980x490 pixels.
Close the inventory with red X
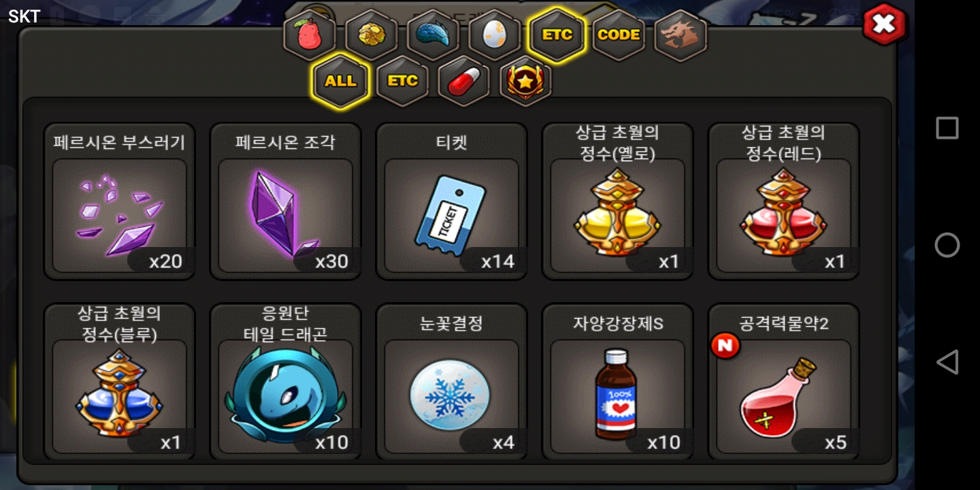pyautogui.click(x=885, y=24)
